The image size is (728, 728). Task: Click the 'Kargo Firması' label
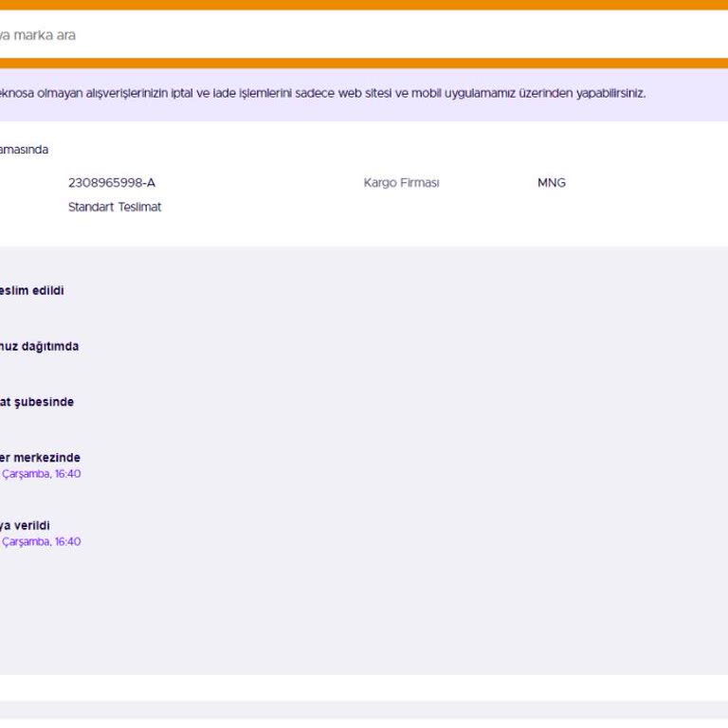(x=401, y=183)
